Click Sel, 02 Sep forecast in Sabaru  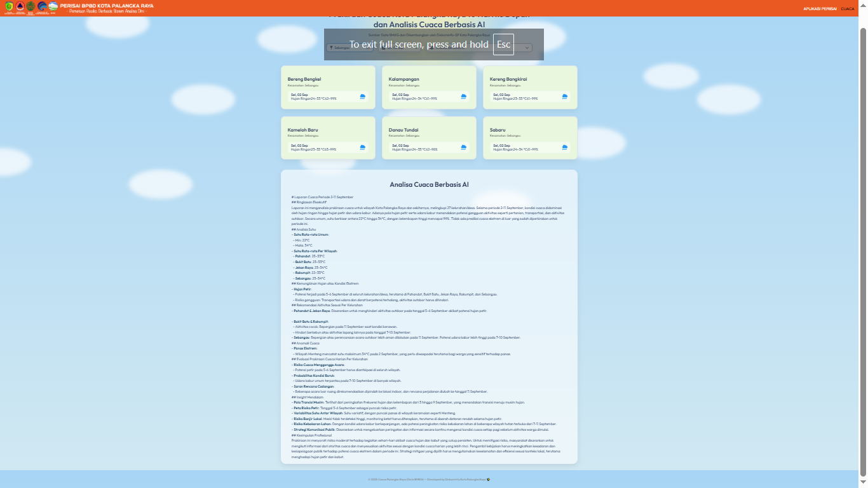pos(531,147)
